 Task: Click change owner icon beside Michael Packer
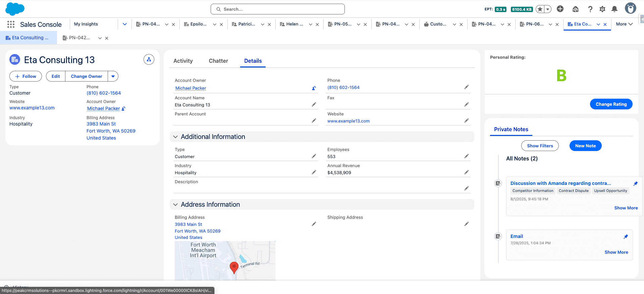tap(314, 88)
